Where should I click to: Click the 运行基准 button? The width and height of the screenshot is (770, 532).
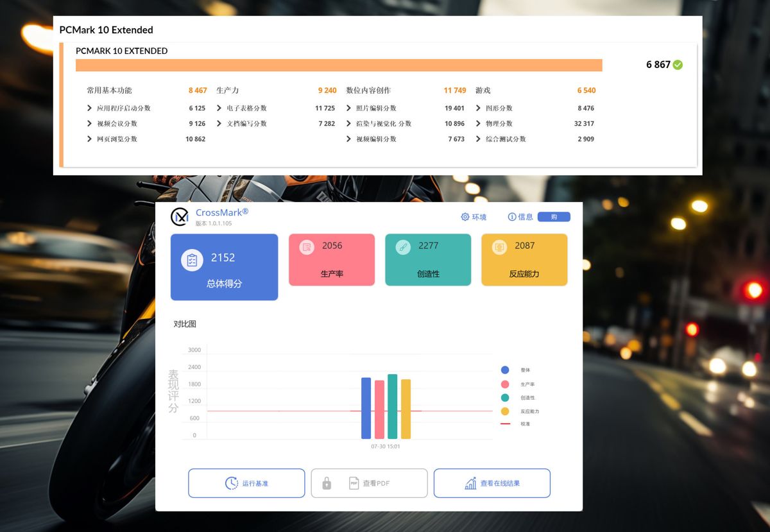[246, 483]
